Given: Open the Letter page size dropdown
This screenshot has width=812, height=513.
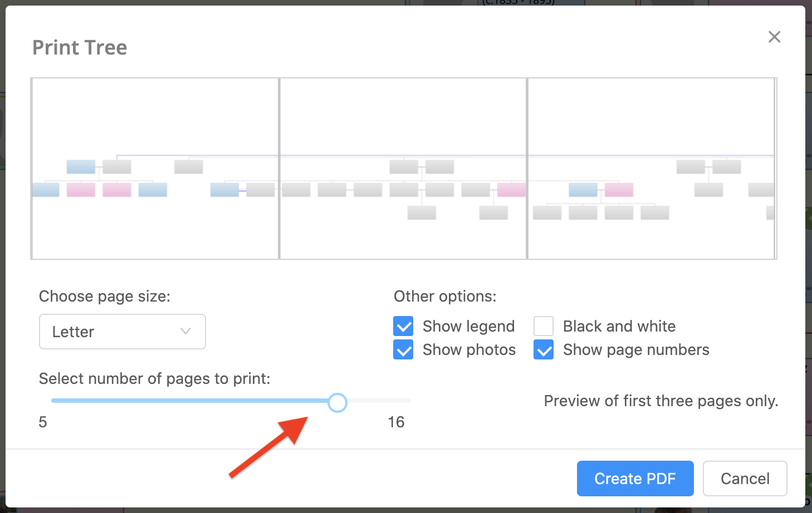Looking at the screenshot, I should pyautogui.click(x=122, y=332).
